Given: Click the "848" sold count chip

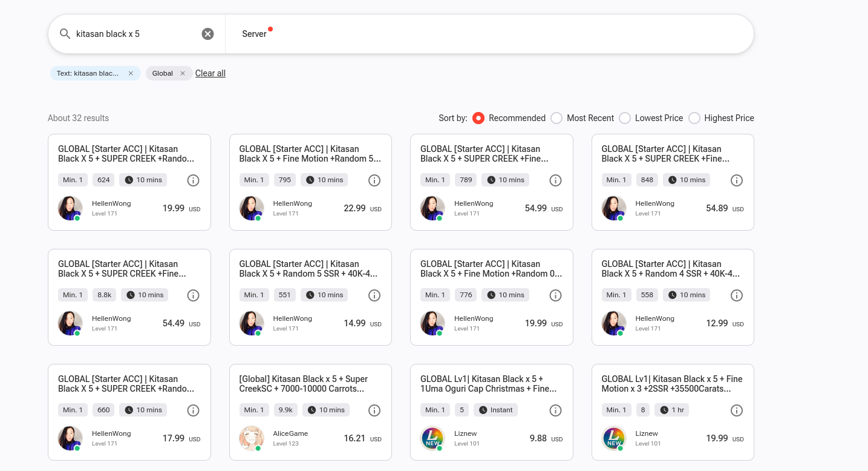Looking at the screenshot, I should 647,180.
